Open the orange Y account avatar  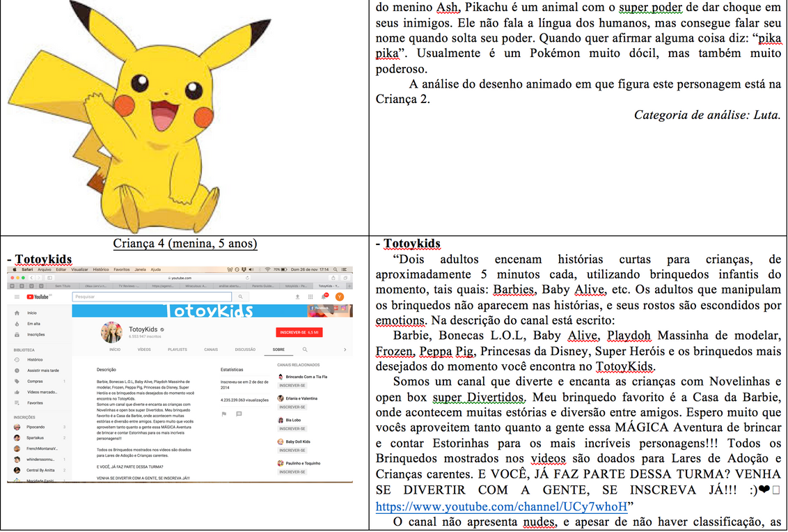[x=340, y=297]
